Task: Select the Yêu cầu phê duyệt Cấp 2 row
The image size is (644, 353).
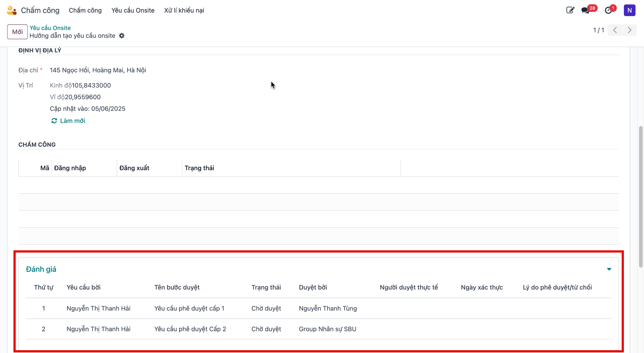Action: (319, 329)
